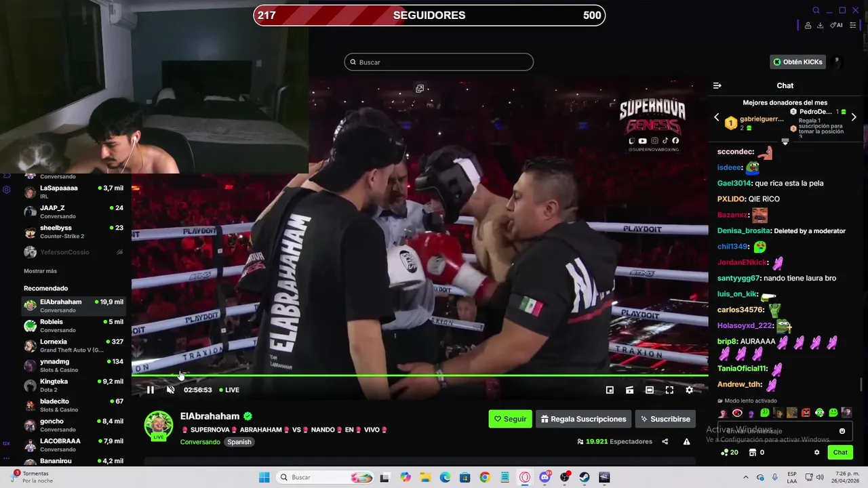868x488 pixels.
Task: Open channel points balance 20
Action: (x=730, y=452)
